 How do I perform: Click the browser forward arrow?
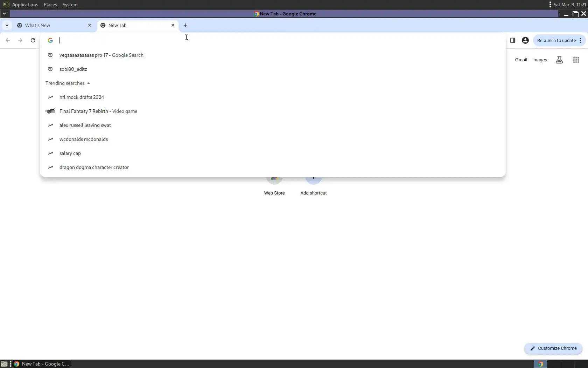[x=20, y=40]
